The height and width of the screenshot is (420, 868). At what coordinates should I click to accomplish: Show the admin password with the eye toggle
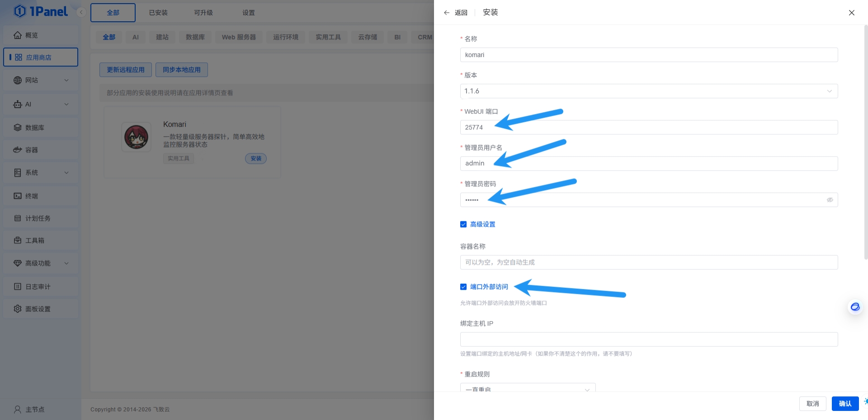(830, 200)
